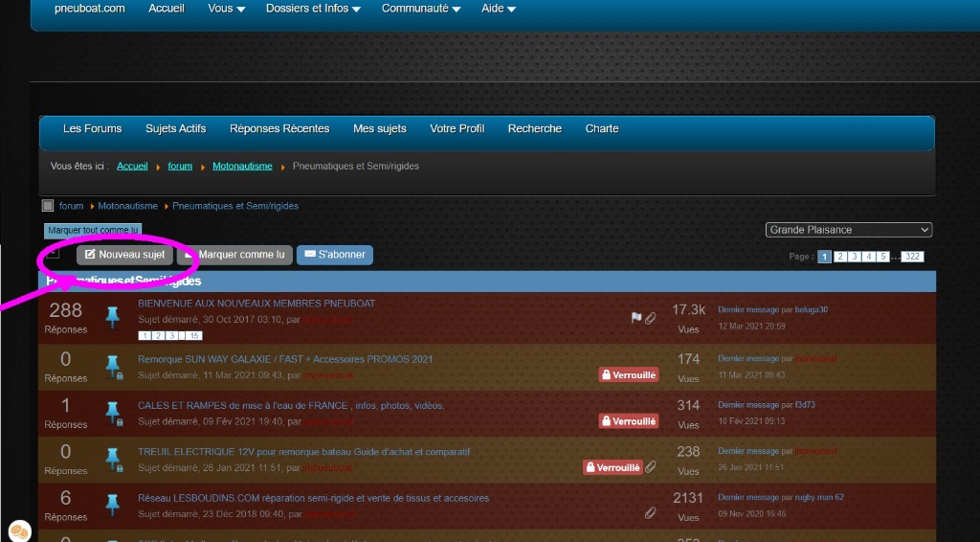This screenshot has height=542, width=980.
Task: Open the CALES ET RAMPES topic link
Action: pos(291,405)
